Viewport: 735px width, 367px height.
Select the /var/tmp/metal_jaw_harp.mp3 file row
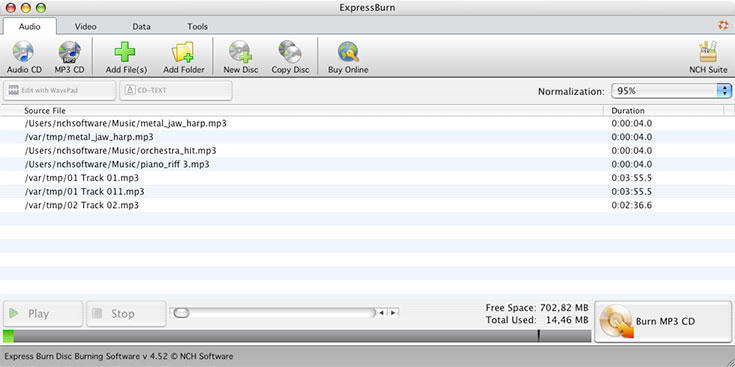click(x=368, y=137)
